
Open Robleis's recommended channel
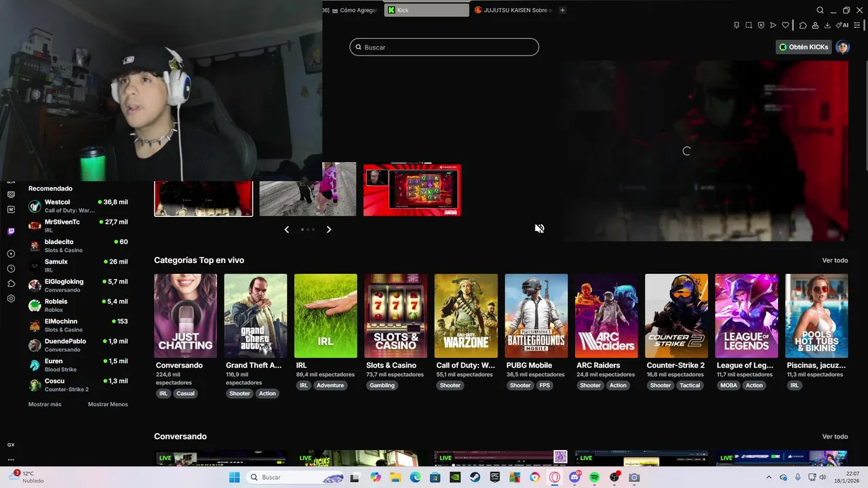click(x=77, y=305)
